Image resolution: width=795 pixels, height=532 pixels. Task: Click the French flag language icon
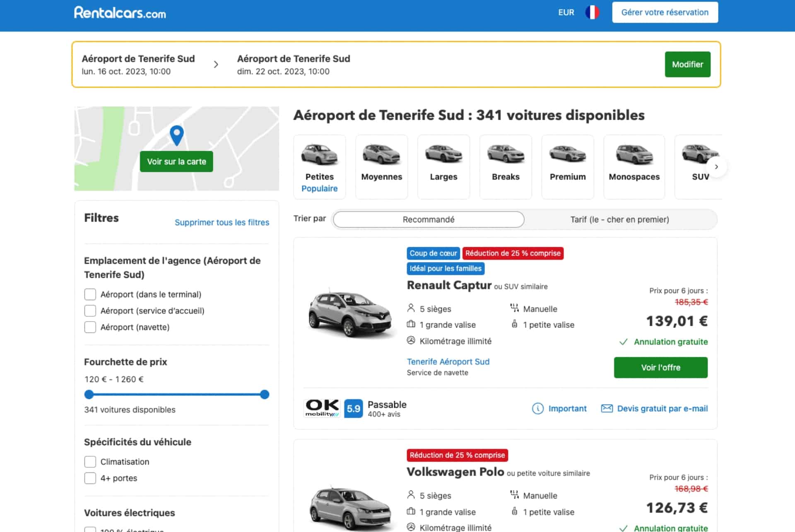point(592,12)
